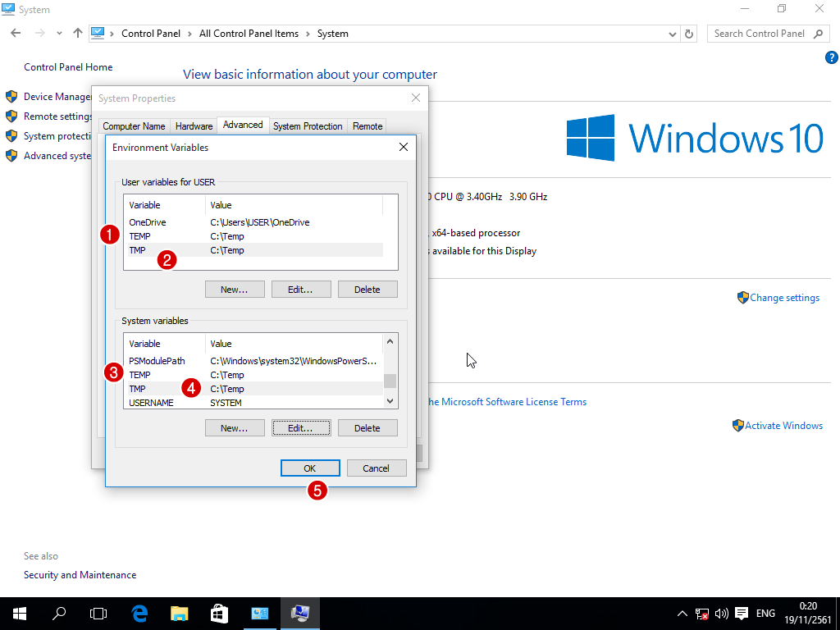Open the Windows Start menu
This screenshot has width=840, height=630.
[x=20, y=614]
